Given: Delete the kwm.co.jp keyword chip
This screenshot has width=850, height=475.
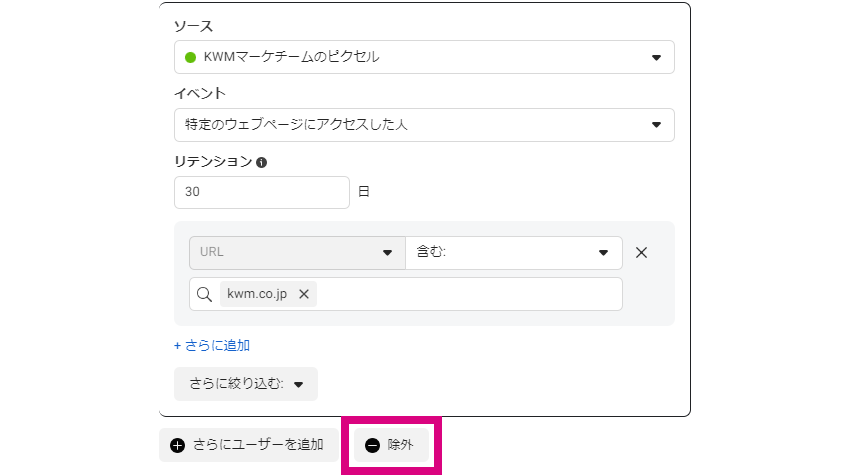Looking at the screenshot, I should coord(304,294).
